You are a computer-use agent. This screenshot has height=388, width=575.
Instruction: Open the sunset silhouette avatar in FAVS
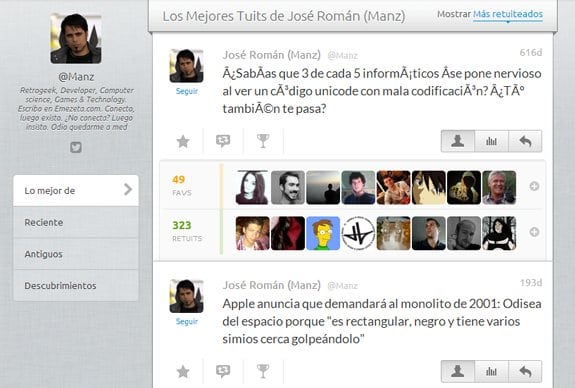(x=323, y=187)
